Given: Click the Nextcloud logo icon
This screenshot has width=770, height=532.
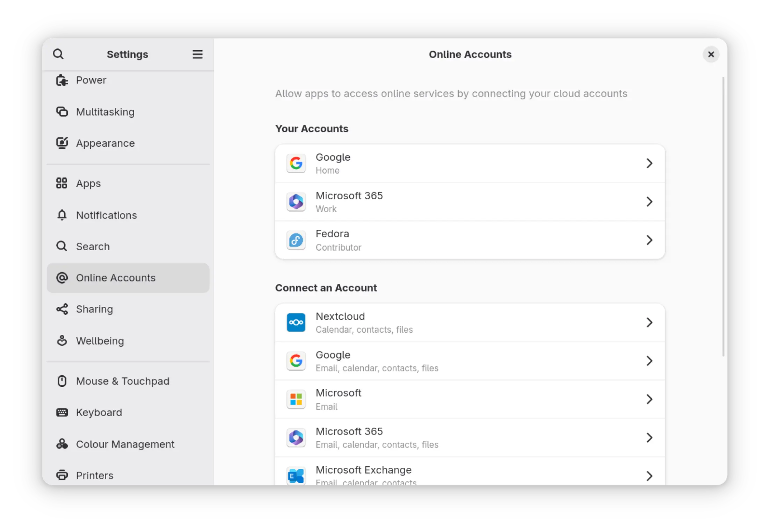Looking at the screenshot, I should coord(296,322).
